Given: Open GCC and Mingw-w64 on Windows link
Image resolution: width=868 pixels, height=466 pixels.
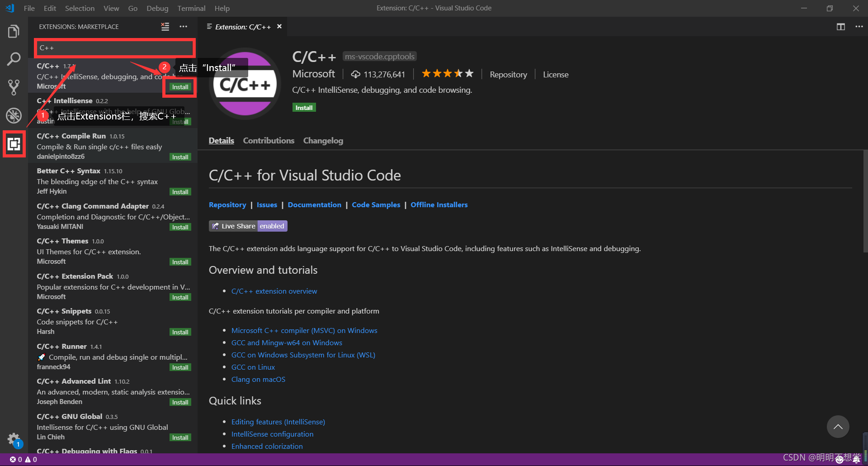Looking at the screenshot, I should click(287, 343).
